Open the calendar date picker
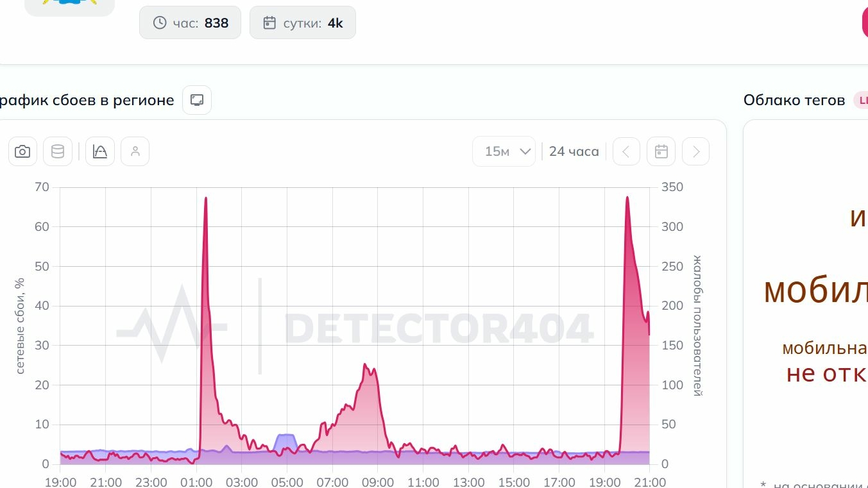 point(661,152)
